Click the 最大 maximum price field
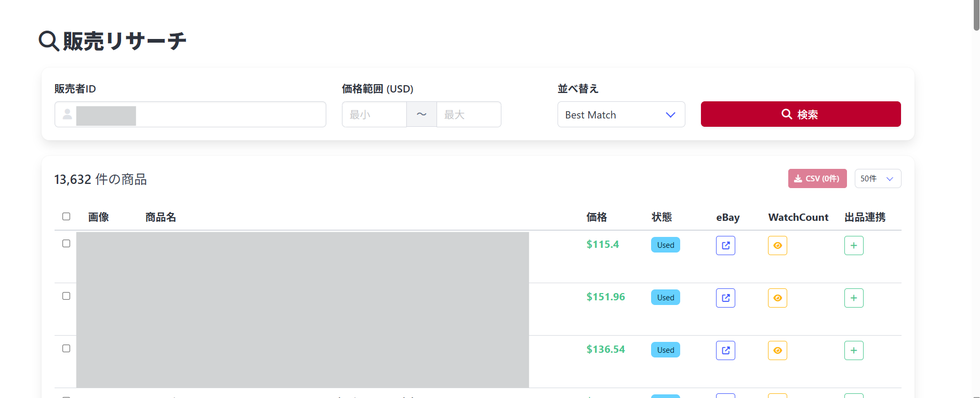 tap(468, 114)
